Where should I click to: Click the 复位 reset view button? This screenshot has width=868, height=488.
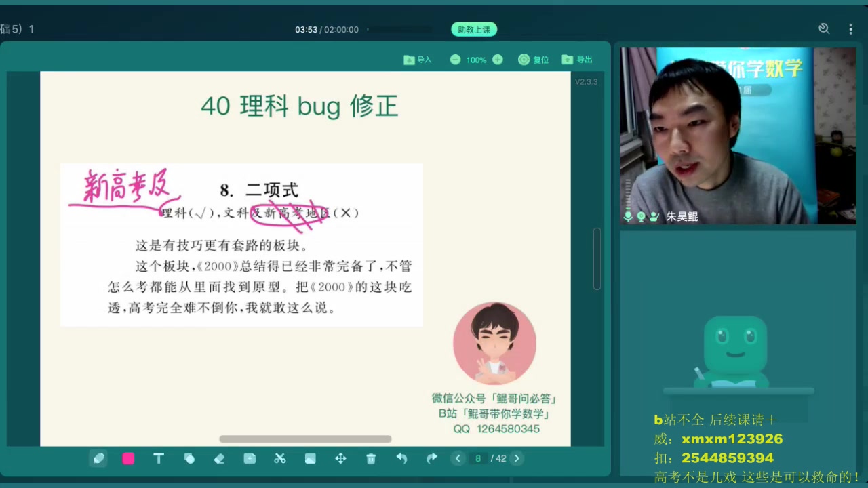click(534, 60)
